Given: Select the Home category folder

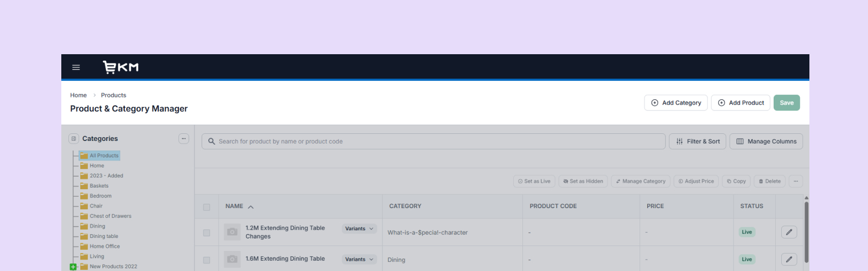Looking at the screenshot, I should (92, 166).
